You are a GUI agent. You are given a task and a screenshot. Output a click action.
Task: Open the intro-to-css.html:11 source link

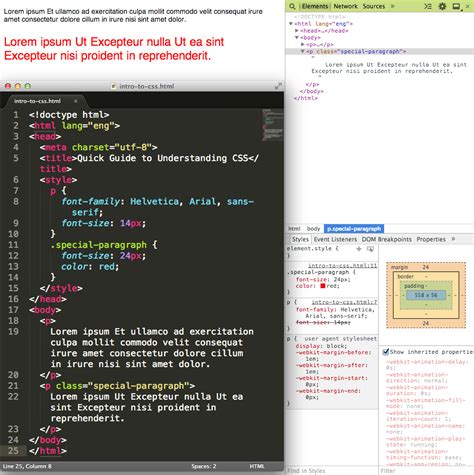pyautogui.click(x=342, y=266)
